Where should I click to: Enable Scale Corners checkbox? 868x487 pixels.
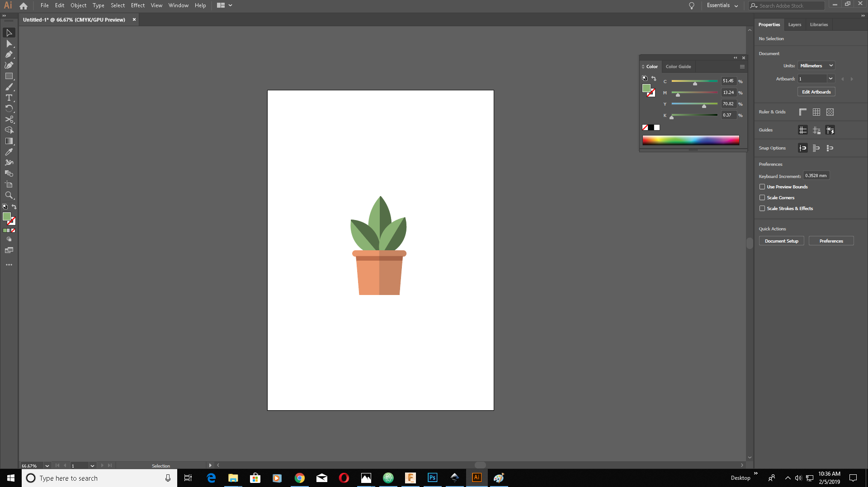pyautogui.click(x=762, y=197)
